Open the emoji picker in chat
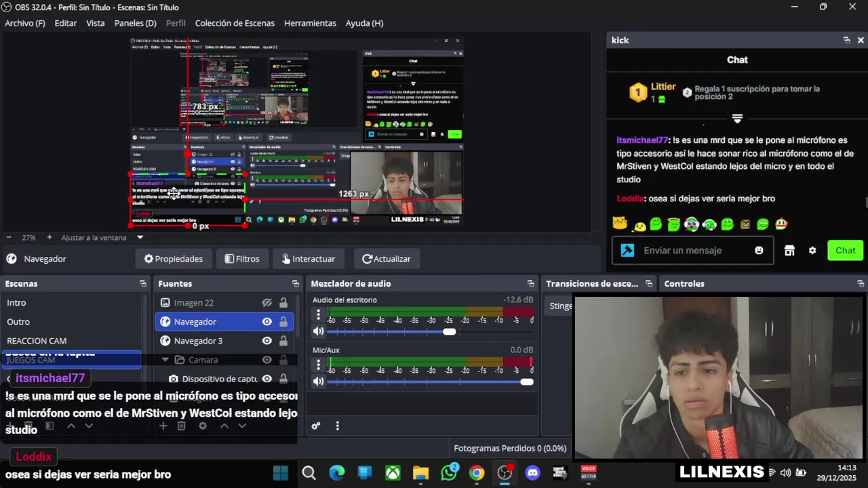The image size is (868, 488). point(759,250)
